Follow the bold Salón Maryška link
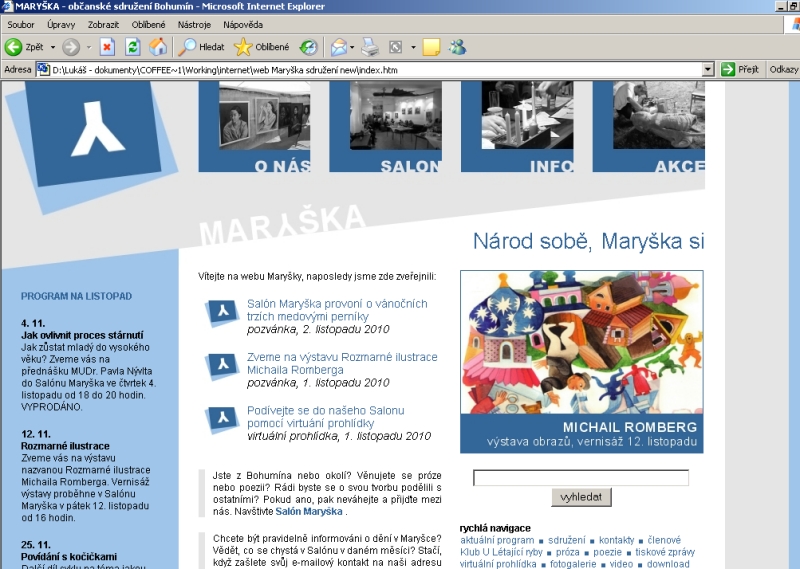Image resolution: width=800 pixels, height=569 pixels. [309, 511]
